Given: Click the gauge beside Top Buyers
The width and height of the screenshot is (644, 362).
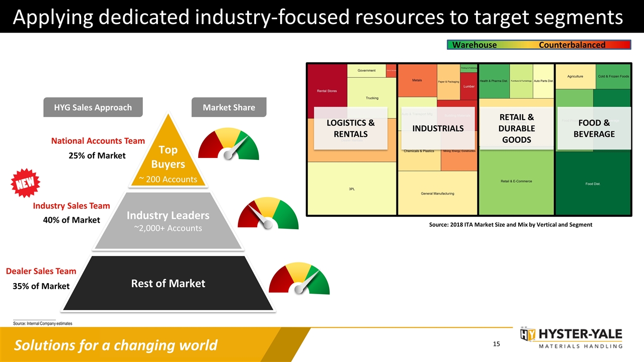Looking at the screenshot, I should coord(228,144).
